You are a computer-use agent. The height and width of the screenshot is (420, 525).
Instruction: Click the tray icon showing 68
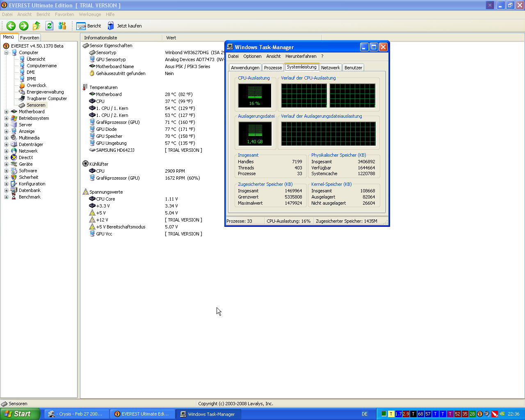coord(420,414)
